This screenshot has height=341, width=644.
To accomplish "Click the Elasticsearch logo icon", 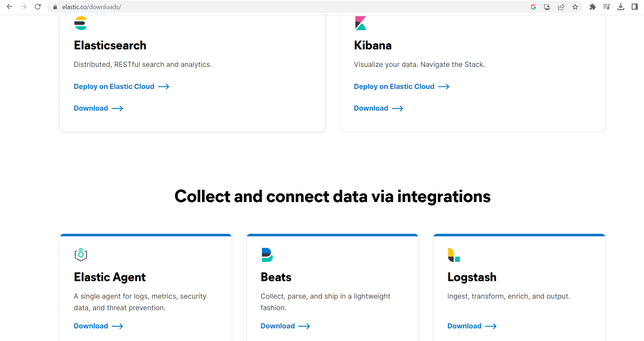I will 80,22.
